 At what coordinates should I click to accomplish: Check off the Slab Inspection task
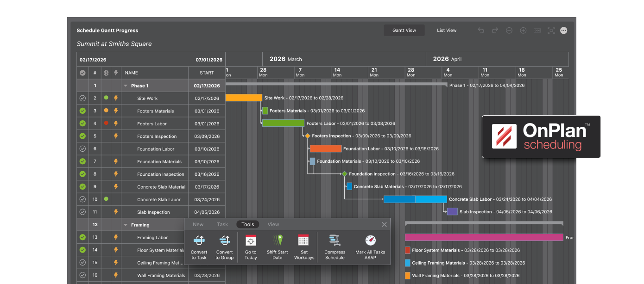click(x=82, y=212)
